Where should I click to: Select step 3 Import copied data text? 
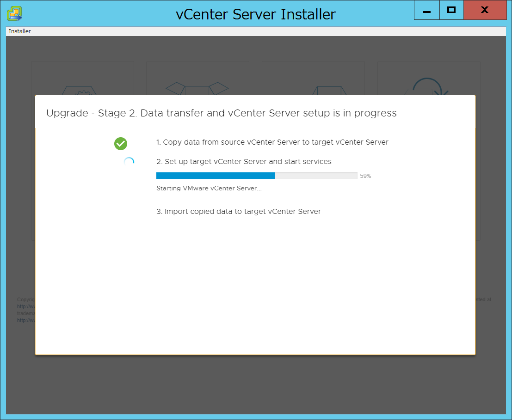click(x=239, y=212)
